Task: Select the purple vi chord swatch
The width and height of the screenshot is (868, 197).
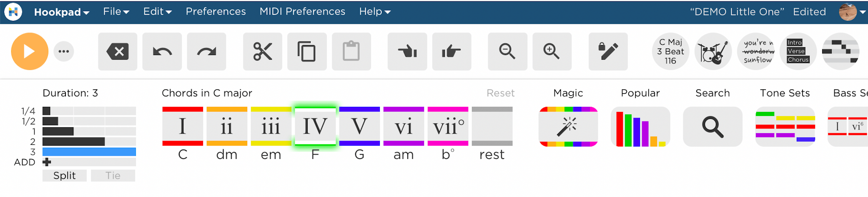Action: (404, 126)
